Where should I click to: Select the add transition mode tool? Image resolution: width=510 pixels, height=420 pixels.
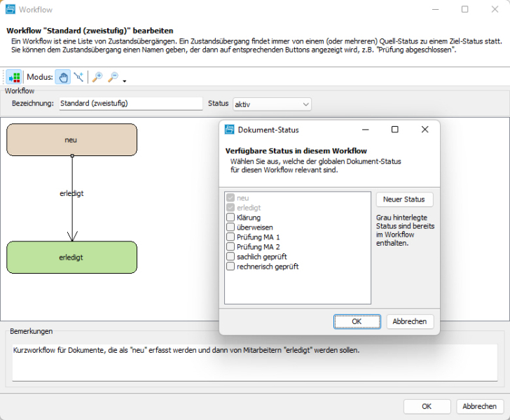click(x=78, y=77)
